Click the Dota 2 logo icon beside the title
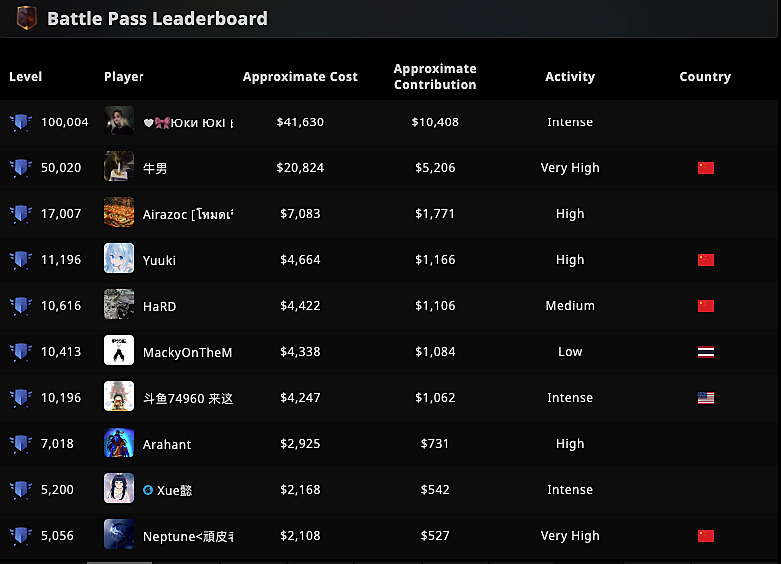 point(26,18)
